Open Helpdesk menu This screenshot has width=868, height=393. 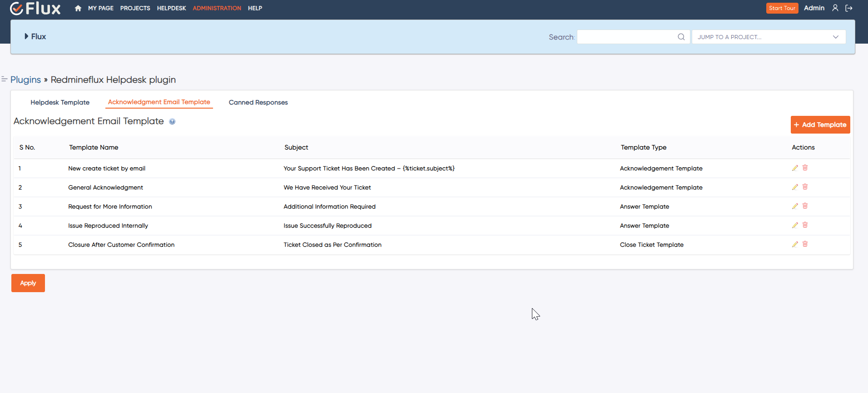[x=171, y=8]
